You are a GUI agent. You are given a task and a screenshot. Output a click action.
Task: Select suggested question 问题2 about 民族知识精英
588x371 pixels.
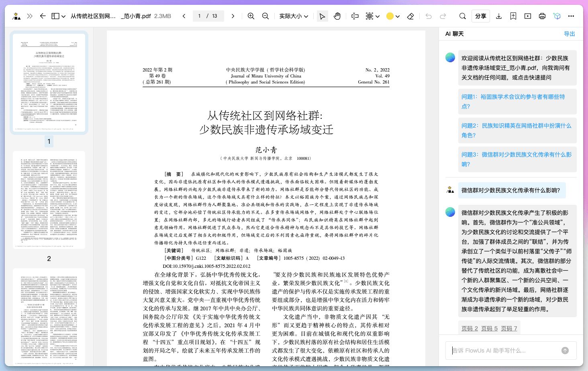[x=517, y=130]
